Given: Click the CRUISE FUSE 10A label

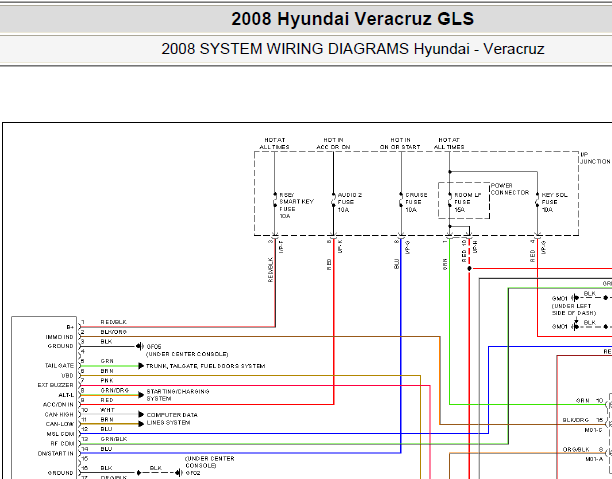Looking at the screenshot, I should pyautogui.click(x=416, y=202).
